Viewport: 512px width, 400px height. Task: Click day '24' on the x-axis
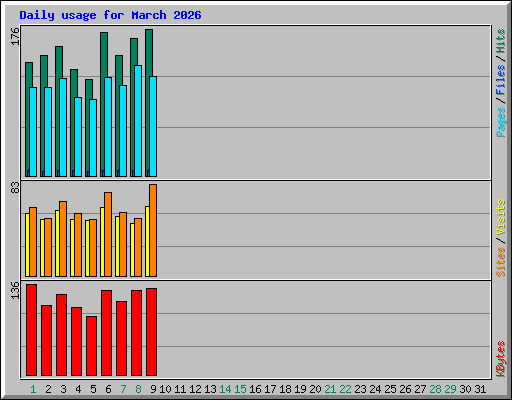pyautogui.click(x=375, y=389)
